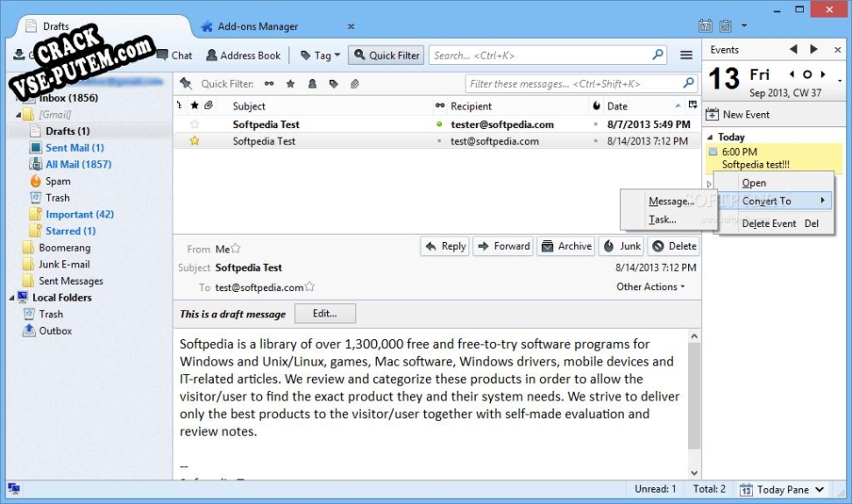Image resolution: width=852 pixels, height=504 pixels.
Task: Collapse the [Gmail] folder
Action: click(18, 115)
